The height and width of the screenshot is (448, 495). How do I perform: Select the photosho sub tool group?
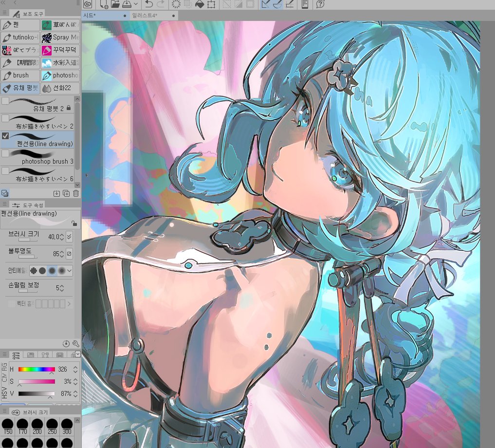(x=60, y=75)
